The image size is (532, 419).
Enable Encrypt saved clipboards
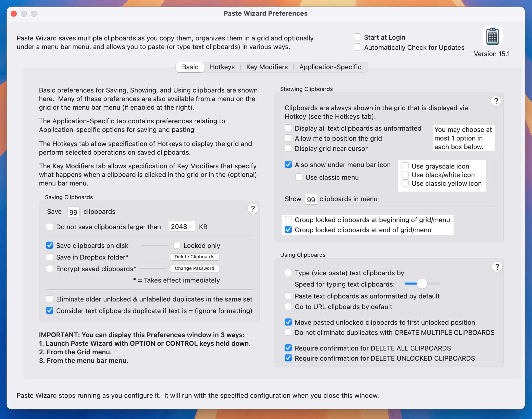[x=49, y=269]
